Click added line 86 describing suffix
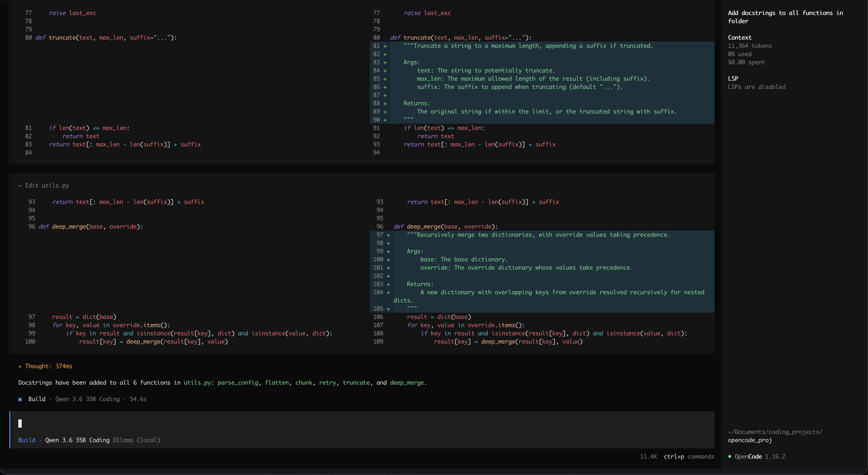The width and height of the screenshot is (868, 475). point(520,87)
